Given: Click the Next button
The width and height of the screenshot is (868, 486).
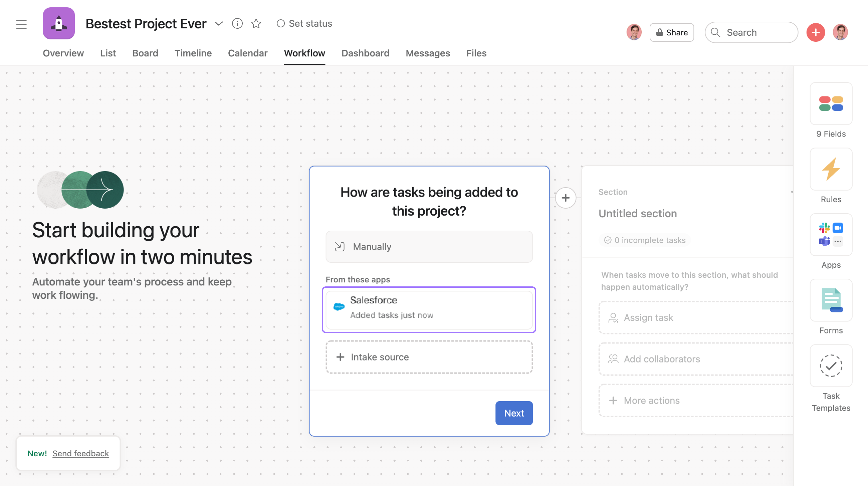Looking at the screenshot, I should click(514, 413).
